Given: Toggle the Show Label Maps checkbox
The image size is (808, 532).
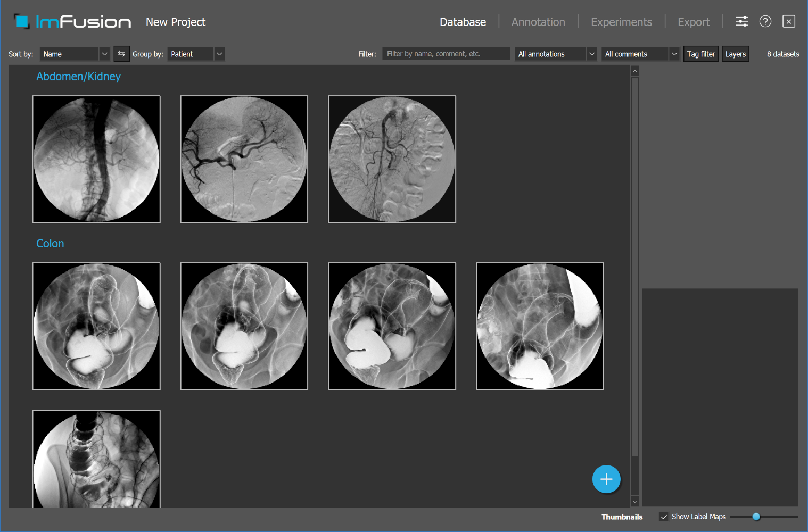Looking at the screenshot, I should pos(664,517).
